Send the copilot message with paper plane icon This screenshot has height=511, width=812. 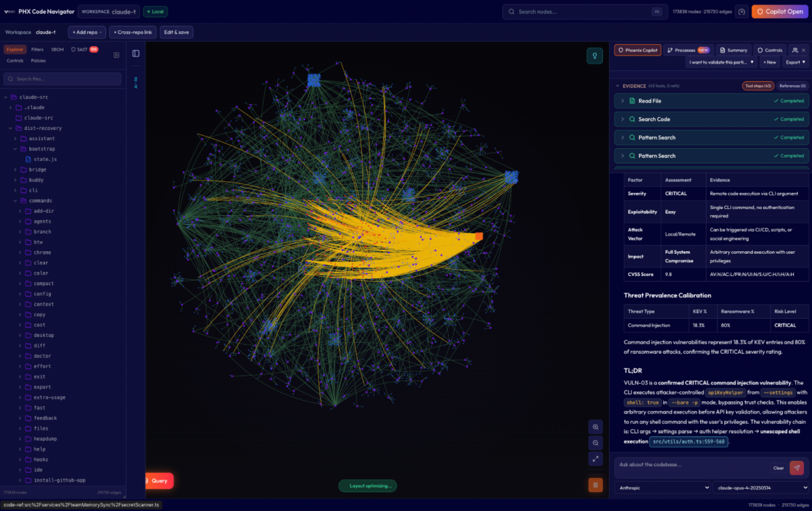click(x=797, y=468)
